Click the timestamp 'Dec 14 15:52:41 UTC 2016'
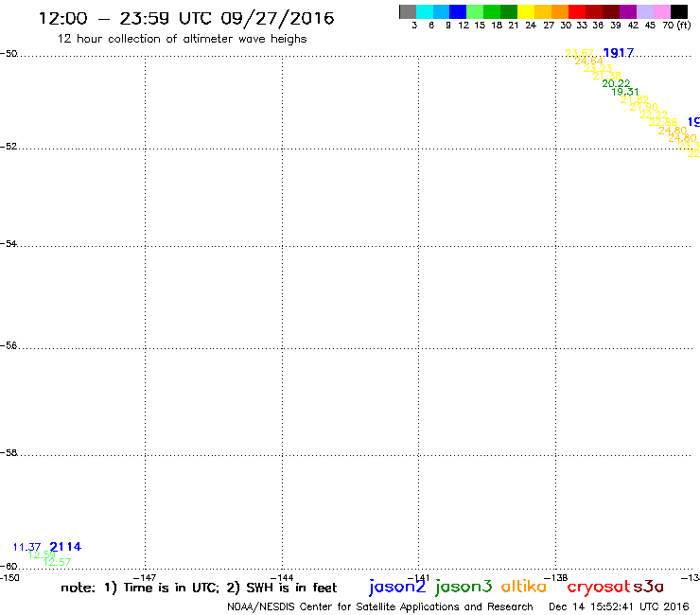Screen dimensions: 700x615 [619, 607]
